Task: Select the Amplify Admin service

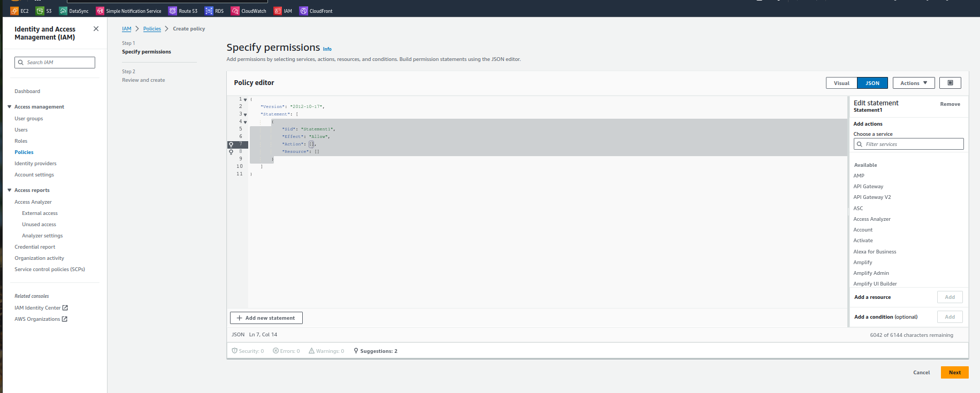Action: (x=871, y=273)
